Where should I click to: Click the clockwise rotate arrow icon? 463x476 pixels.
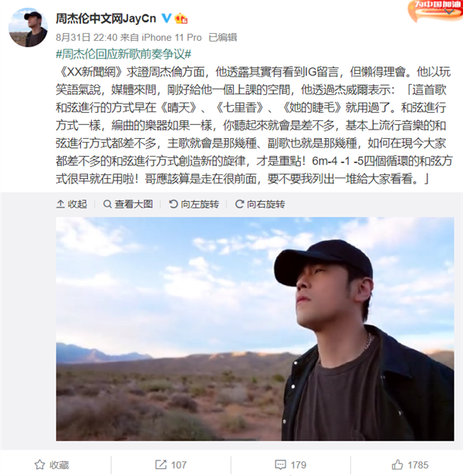coord(239,204)
